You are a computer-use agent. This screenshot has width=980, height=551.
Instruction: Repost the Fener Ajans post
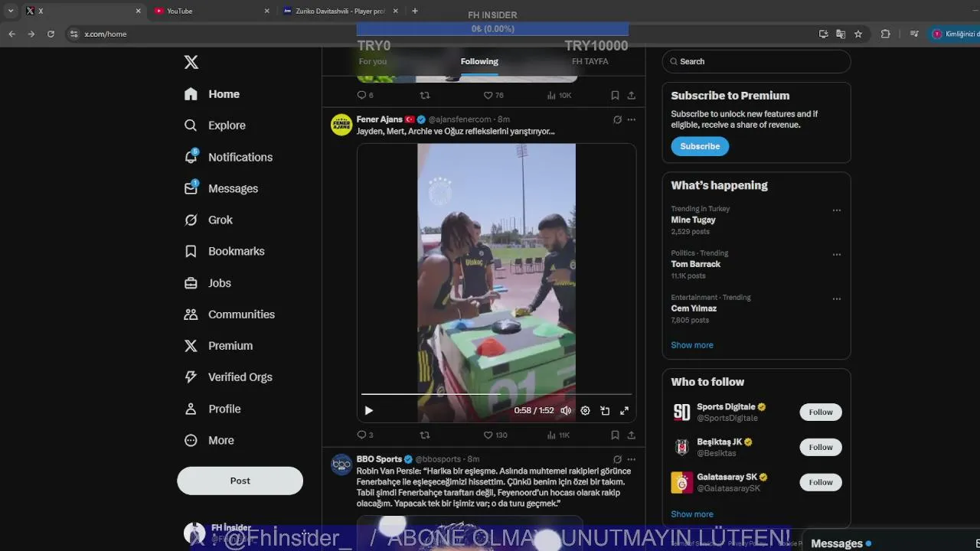click(x=425, y=435)
